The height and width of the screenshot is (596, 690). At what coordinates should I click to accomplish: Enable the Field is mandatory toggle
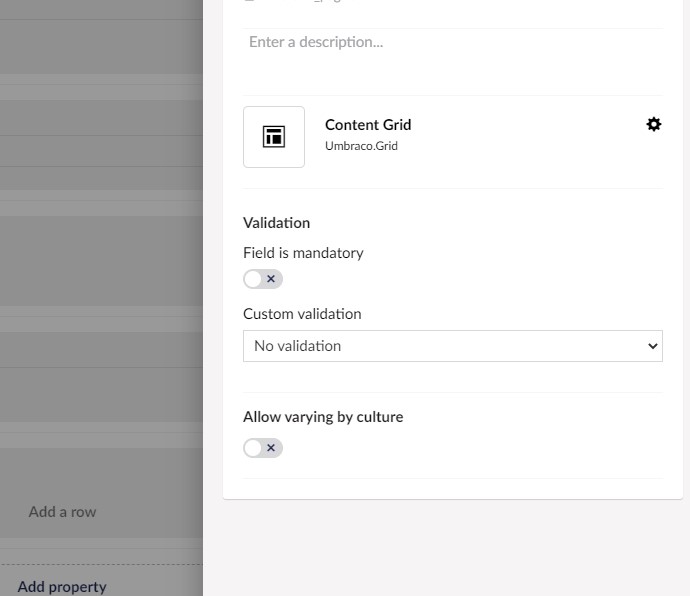(263, 279)
